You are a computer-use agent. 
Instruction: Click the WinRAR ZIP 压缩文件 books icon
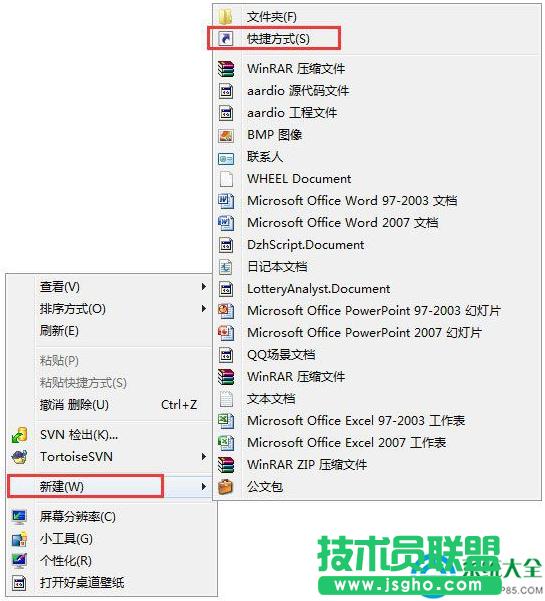226,465
